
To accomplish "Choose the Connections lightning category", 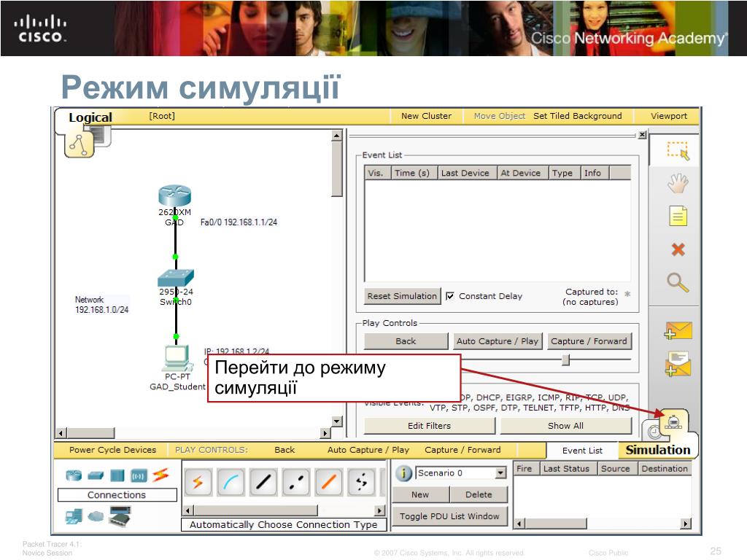I will pyautogui.click(x=160, y=475).
